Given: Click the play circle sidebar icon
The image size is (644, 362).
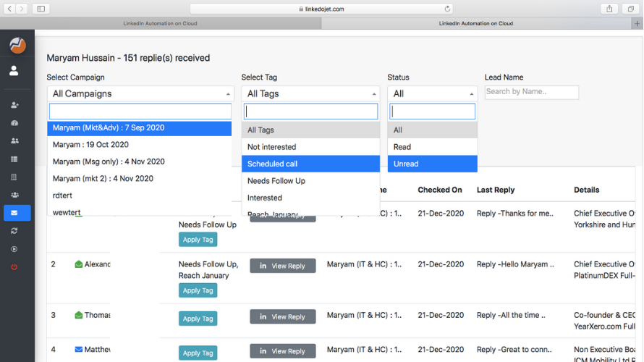Looking at the screenshot, I should coord(14,249).
